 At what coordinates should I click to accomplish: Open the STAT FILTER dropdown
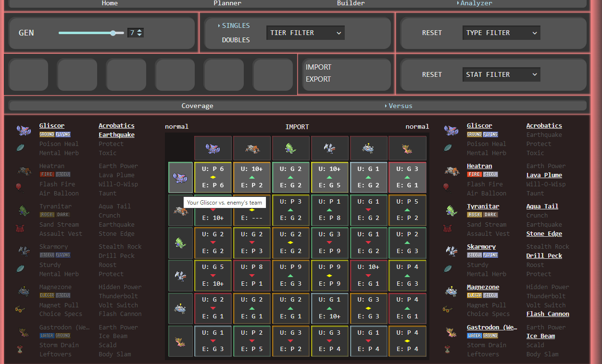tap(501, 74)
